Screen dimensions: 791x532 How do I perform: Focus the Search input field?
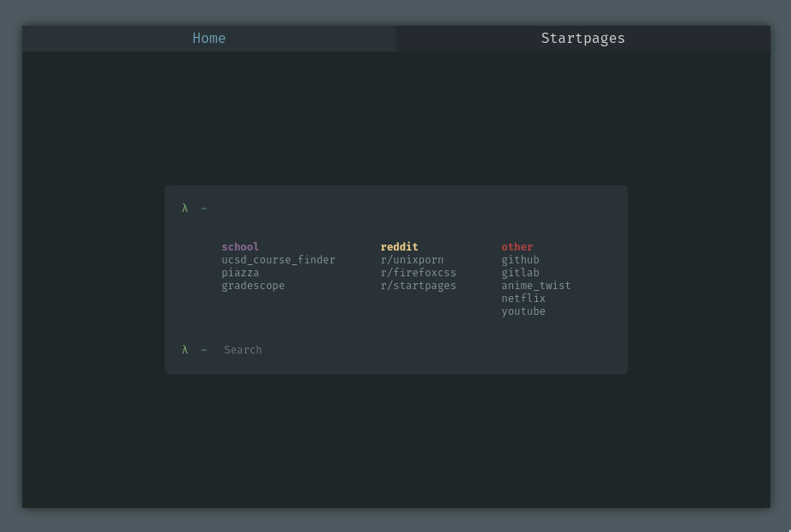417,350
